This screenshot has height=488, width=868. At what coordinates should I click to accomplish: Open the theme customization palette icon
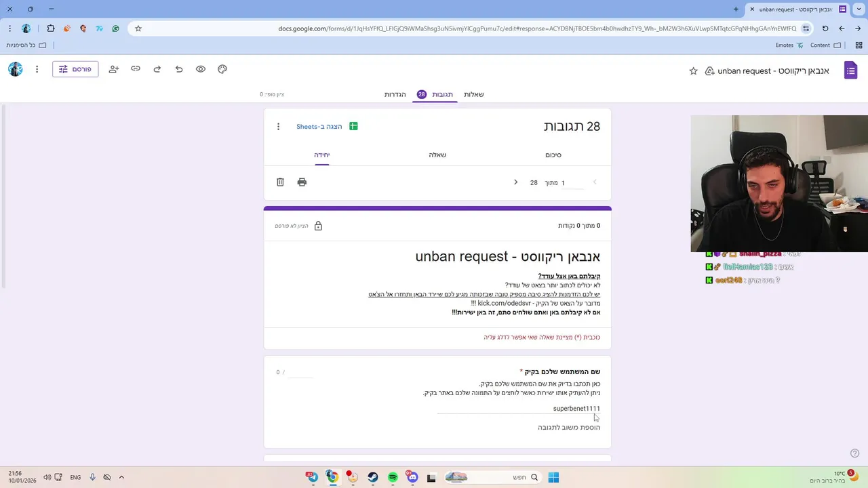pyautogui.click(x=222, y=69)
